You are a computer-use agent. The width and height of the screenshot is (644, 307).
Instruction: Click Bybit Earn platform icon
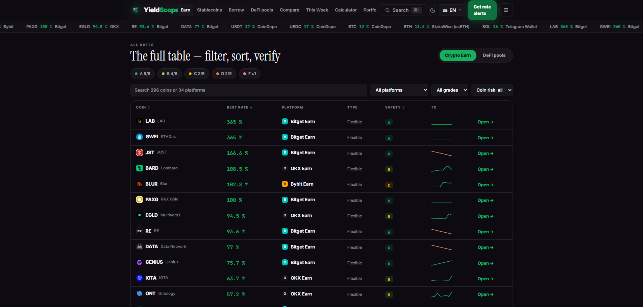[285, 184]
